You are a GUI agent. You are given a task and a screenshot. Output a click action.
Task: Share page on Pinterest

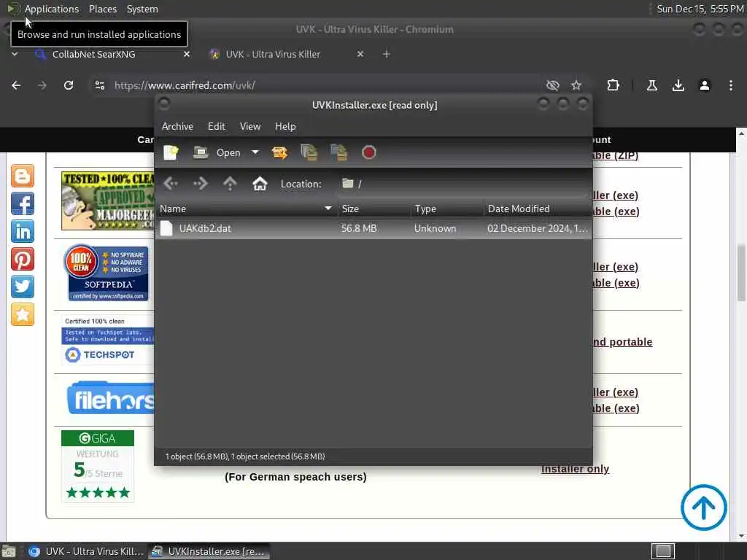[23, 259]
